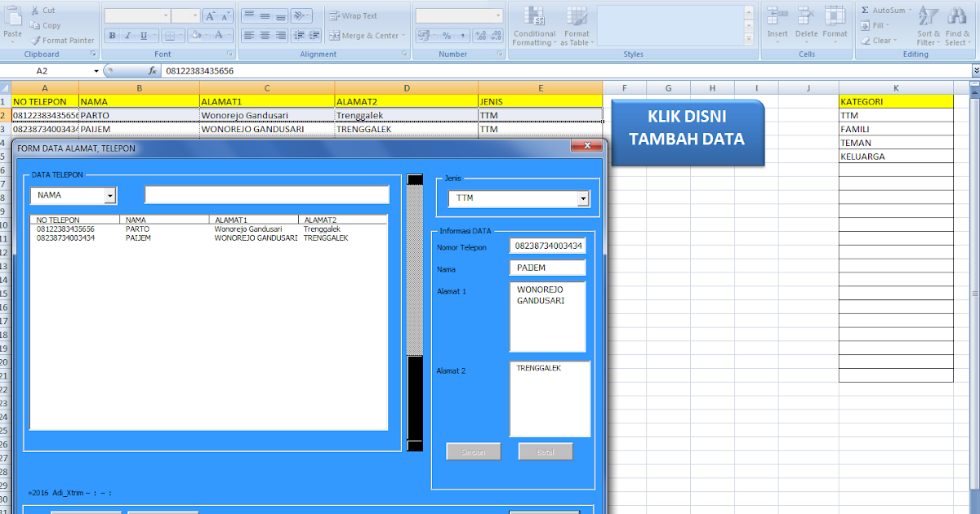Click the Decrease Font Size icon

click(226, 16)
